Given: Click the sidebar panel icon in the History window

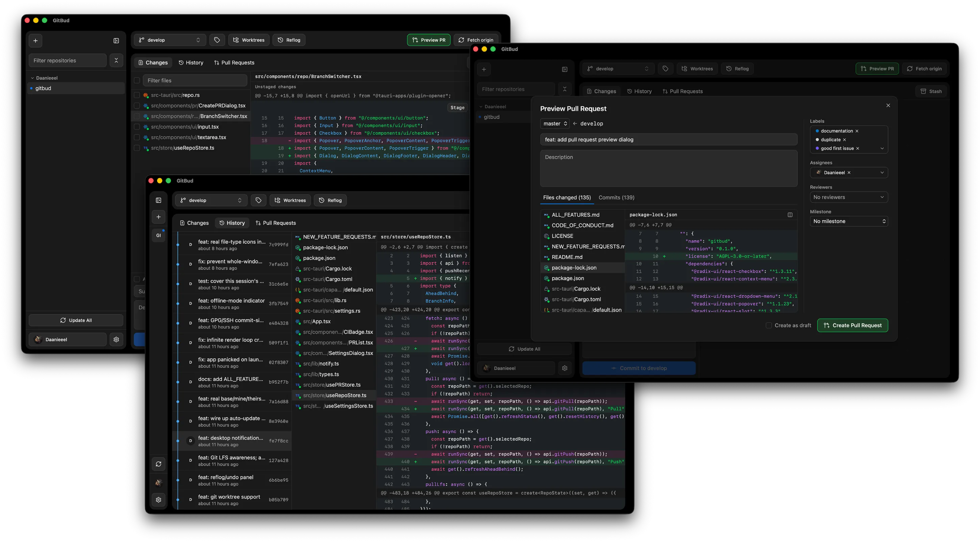Looking at the screenshot, I should [158, 200].
